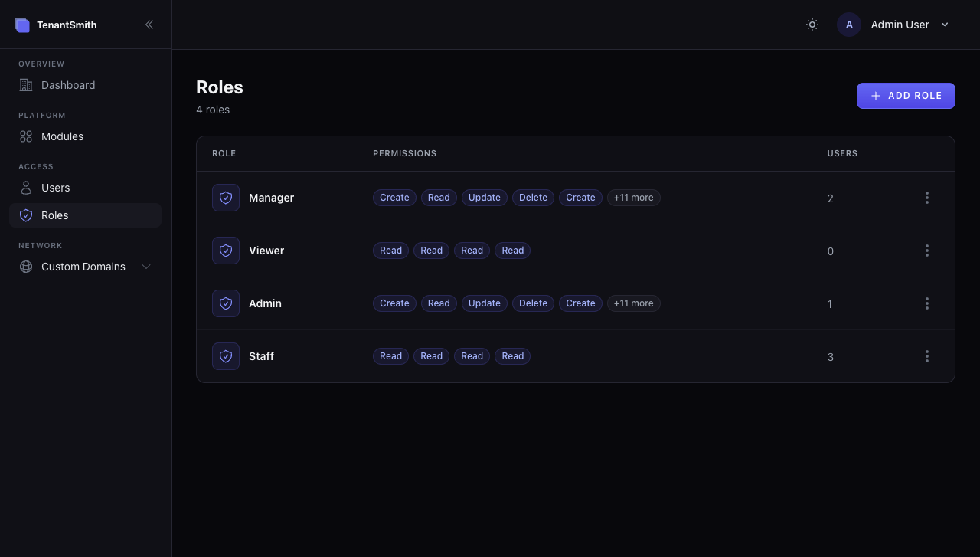
Task: Click the shield icon in Staff row
Action: [226, 356]
